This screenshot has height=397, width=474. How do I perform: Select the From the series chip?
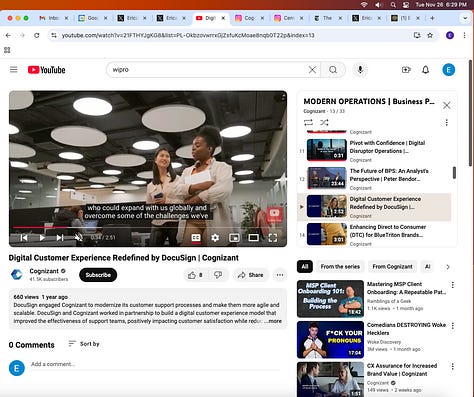tap(340, 267)
